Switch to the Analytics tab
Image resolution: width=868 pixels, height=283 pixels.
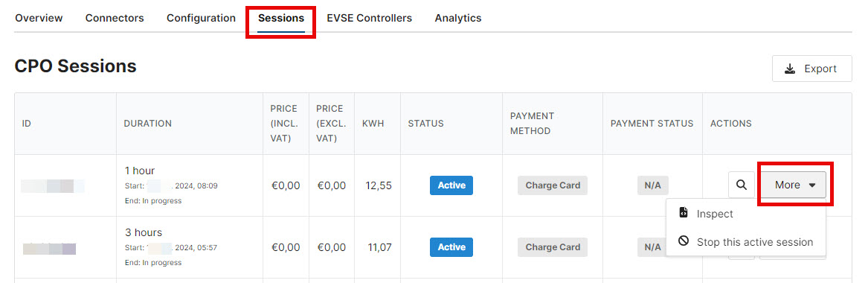tap(458, 18)
